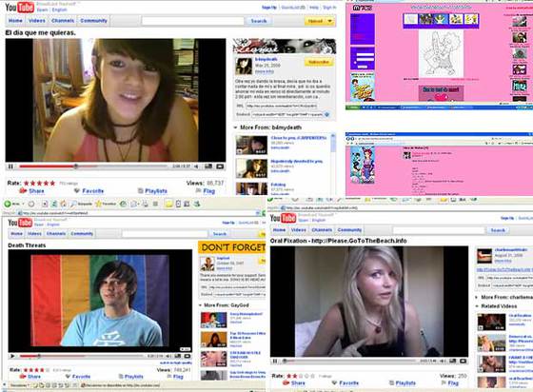This screenshot has width=533, height=392.
Task: Seek the "Death Threats" video progress bar
Action: pos(82,356)
